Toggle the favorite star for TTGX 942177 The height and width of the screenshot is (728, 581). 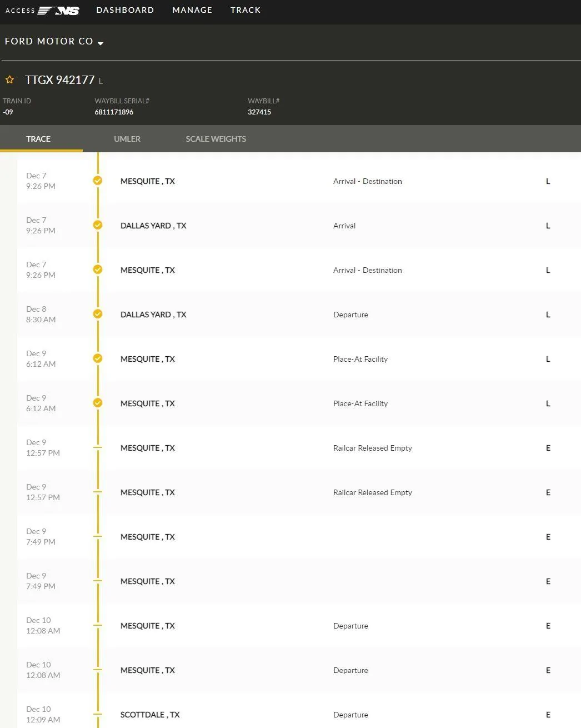point(9,79)
